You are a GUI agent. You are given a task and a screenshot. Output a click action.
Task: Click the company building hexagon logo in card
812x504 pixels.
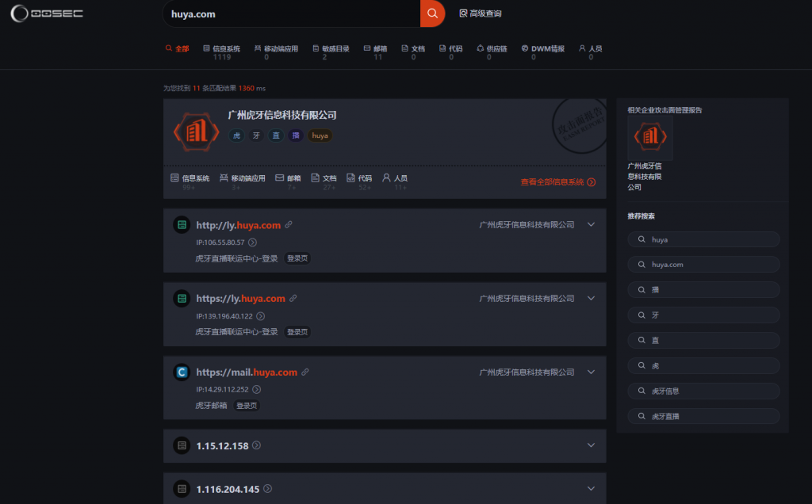coord(197,132)
